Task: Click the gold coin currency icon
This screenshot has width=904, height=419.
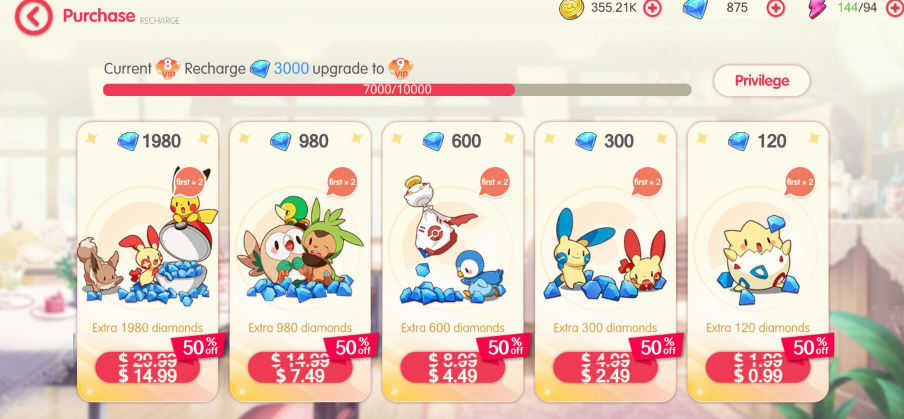Action: click(571, 7)
